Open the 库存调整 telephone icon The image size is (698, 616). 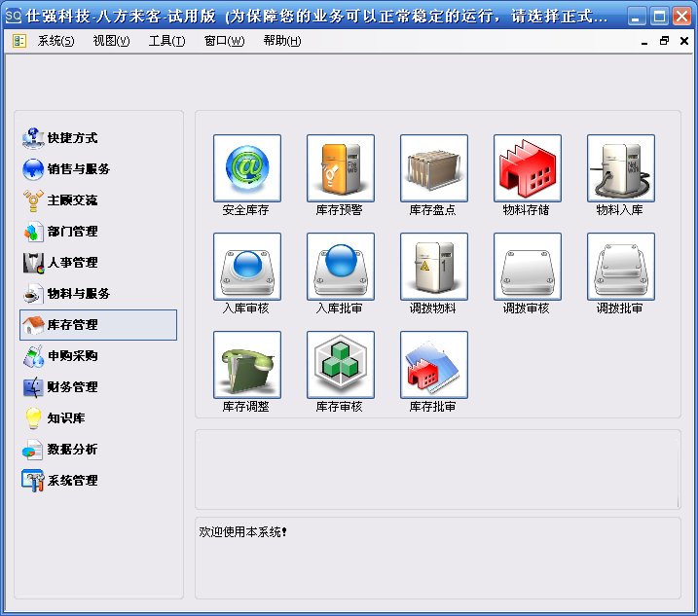[246, 365]
